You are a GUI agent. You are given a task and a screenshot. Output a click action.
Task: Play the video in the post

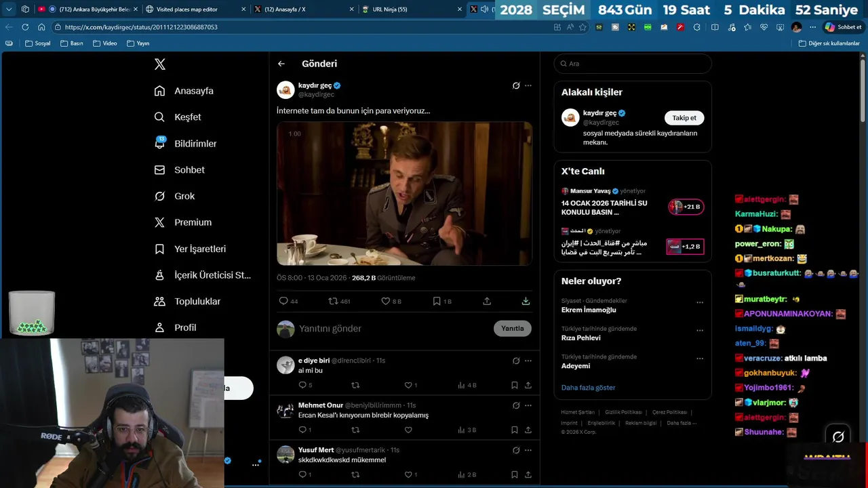point(404,194)
